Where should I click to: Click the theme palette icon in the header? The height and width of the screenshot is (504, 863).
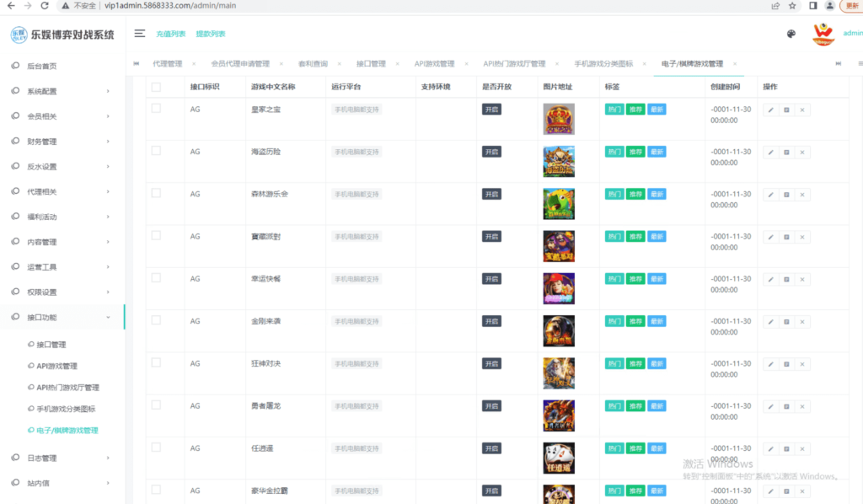coord(791,34)
